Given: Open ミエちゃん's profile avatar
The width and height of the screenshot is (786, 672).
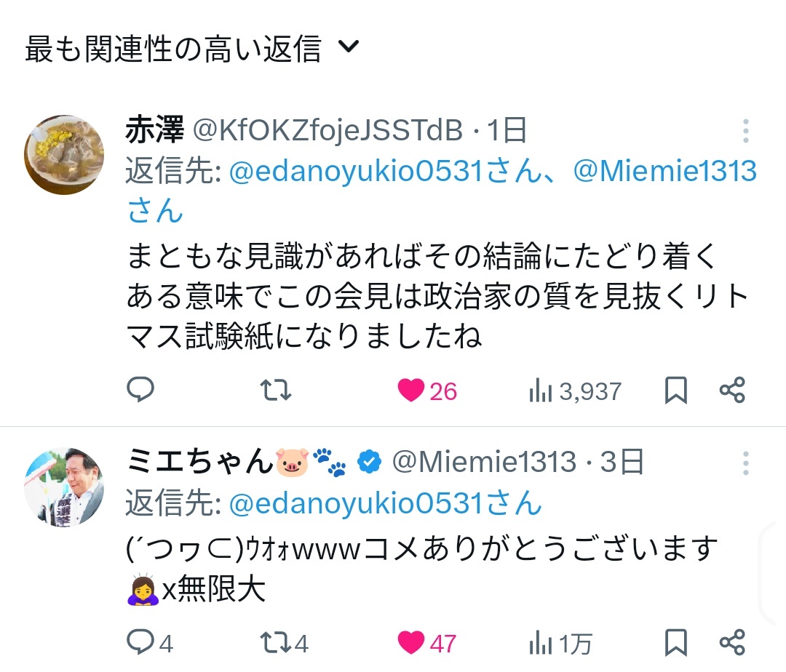Looking at the screenshot, I should [x=64, y=487].
